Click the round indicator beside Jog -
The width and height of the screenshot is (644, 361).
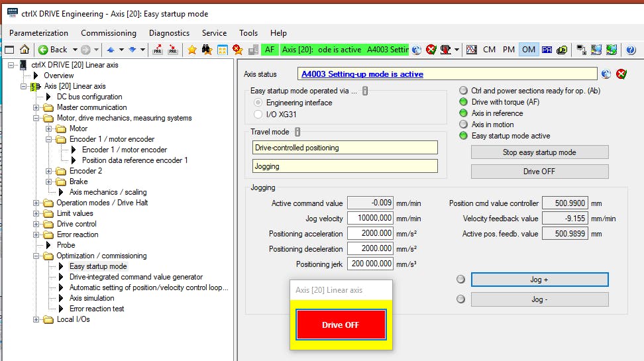click(x=461, y=299)
